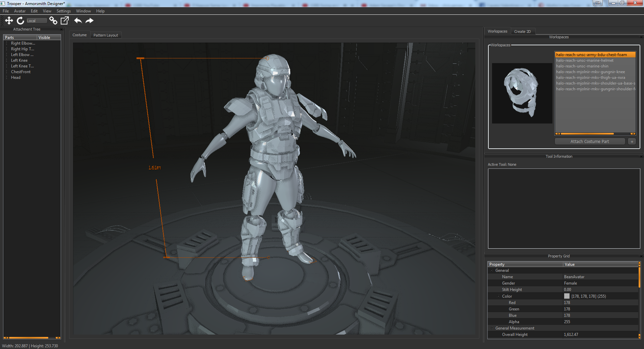Screen dimensions: 644x349
Task: Open the Avatar menu
Action: [19, 11]
